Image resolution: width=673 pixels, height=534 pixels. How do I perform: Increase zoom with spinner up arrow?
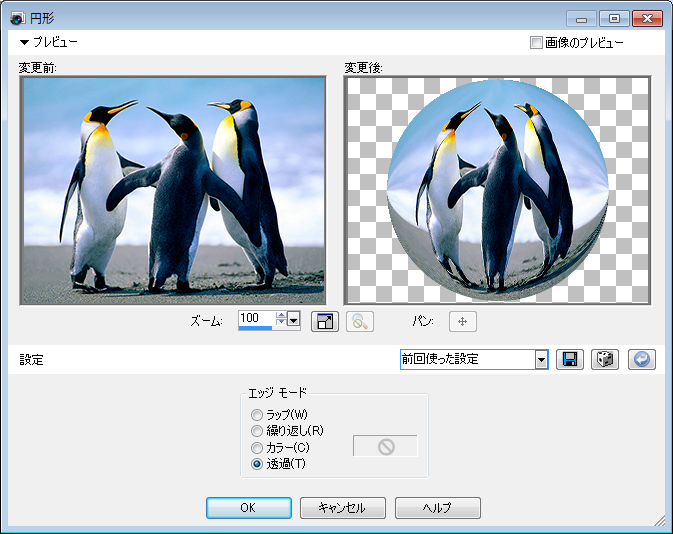click(x=281, y=316)
